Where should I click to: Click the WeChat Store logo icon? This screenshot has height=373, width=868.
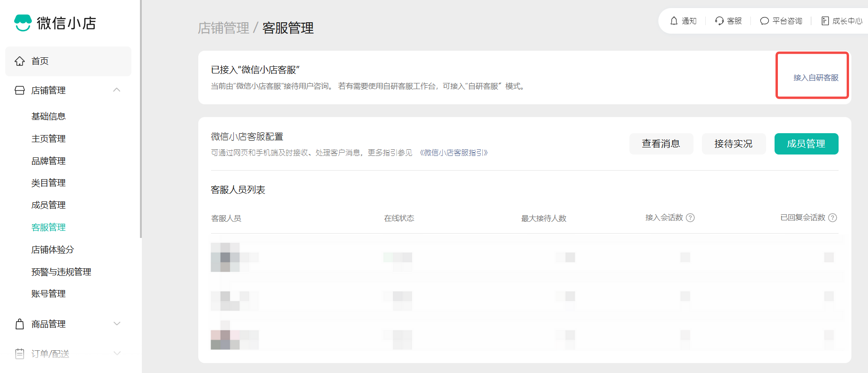click(23, 23)
